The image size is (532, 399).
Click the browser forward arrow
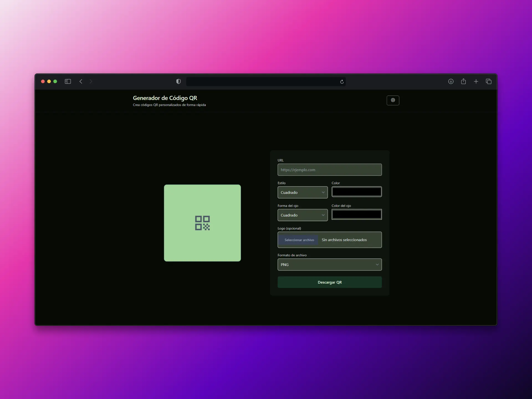pos(91,81)
